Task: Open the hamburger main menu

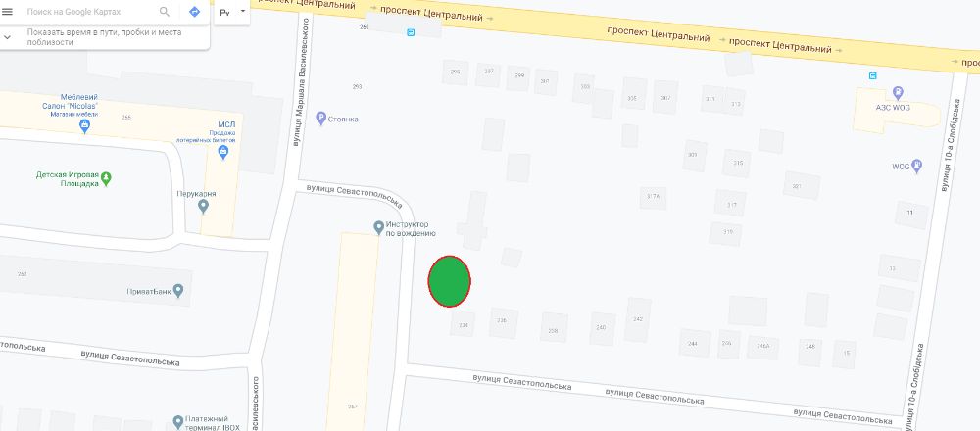Action: point(8,11)
